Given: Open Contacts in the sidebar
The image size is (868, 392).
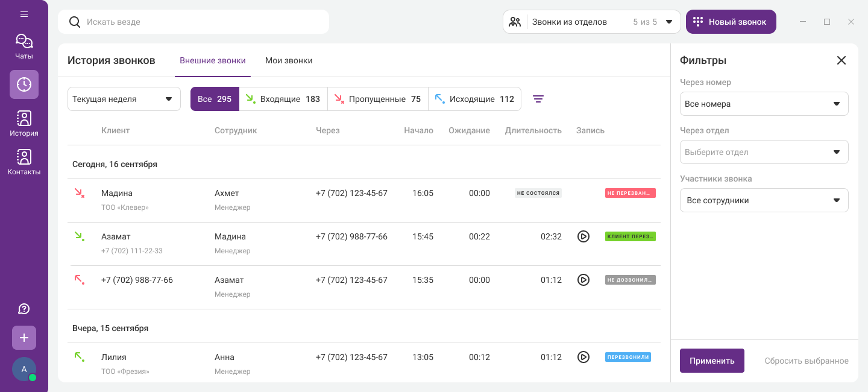Looking at the screenshot, I should pyautogui.click(x=24, y=162).
